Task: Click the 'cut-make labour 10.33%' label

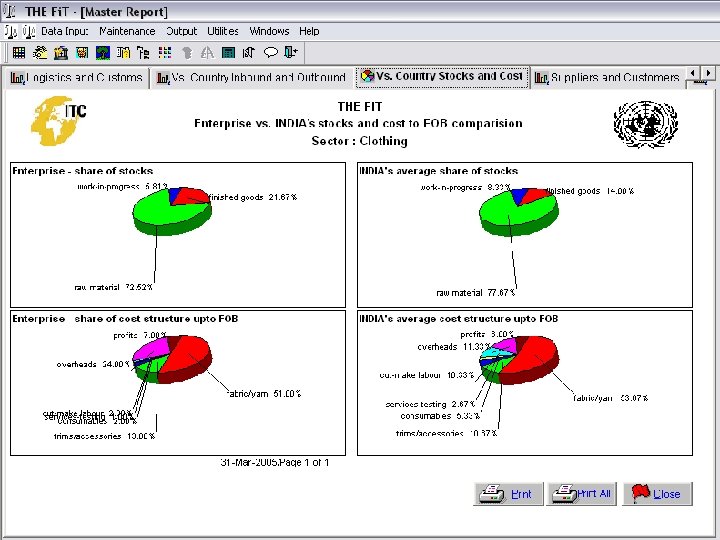Action: click(427, 375)
